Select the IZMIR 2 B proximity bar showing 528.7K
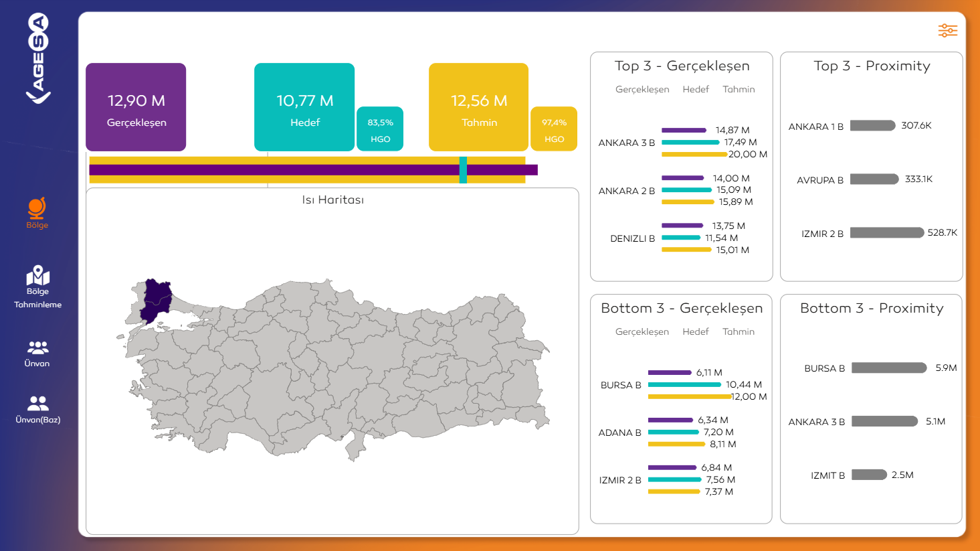This screenshot has height=551, width=980. pyautogui.click(x=887, y=232)
